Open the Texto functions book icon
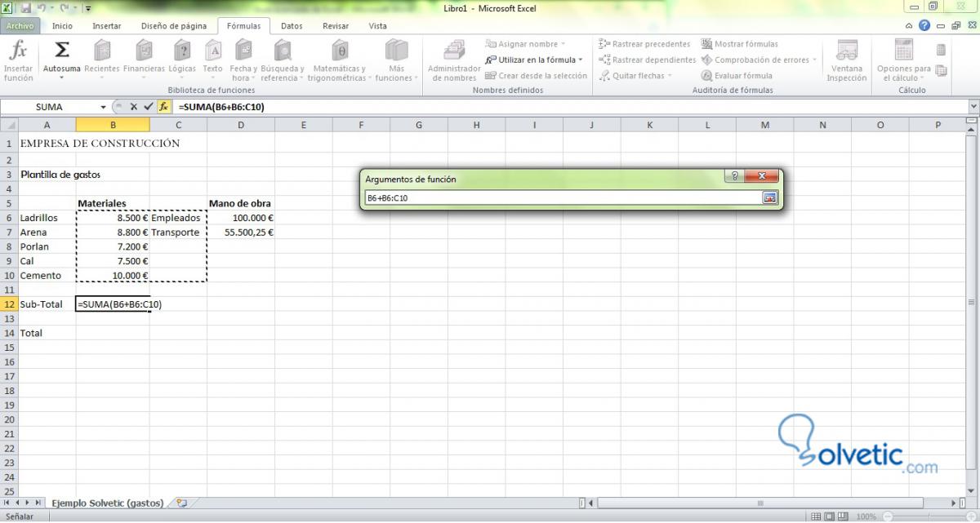Screen dimensions: 980x523 (x=213, y=51)
